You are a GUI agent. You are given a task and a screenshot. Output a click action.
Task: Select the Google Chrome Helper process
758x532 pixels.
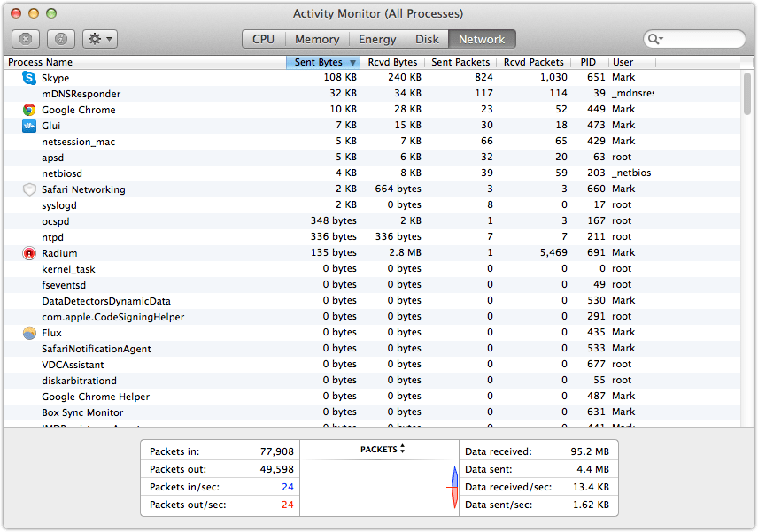[x=372, y=397]
